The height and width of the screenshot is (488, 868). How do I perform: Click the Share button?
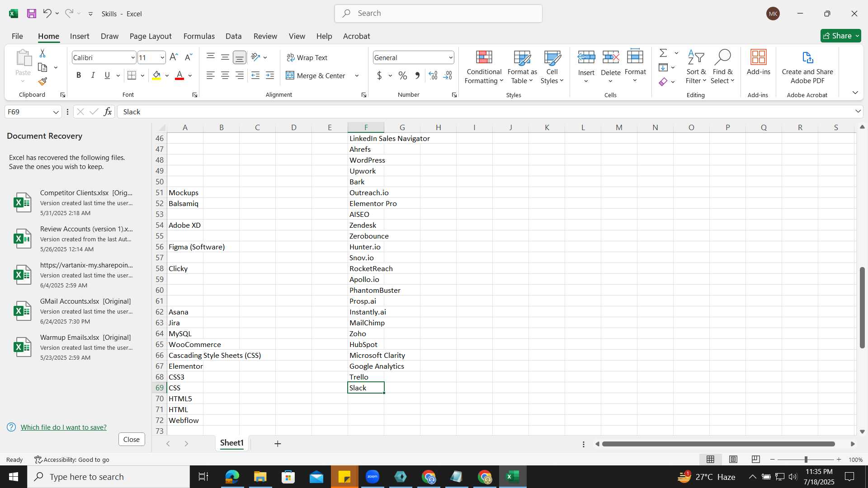point(841,36)
